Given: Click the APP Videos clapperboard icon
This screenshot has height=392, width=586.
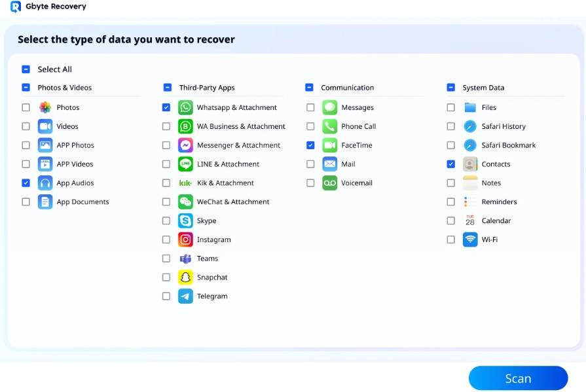Looking at the screenshot, I should coord(45,164).
